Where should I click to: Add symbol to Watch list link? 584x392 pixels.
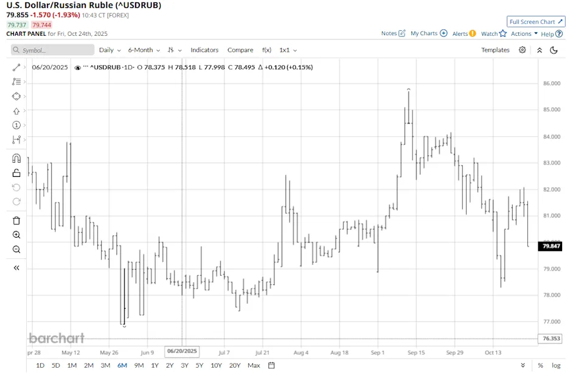493,34
